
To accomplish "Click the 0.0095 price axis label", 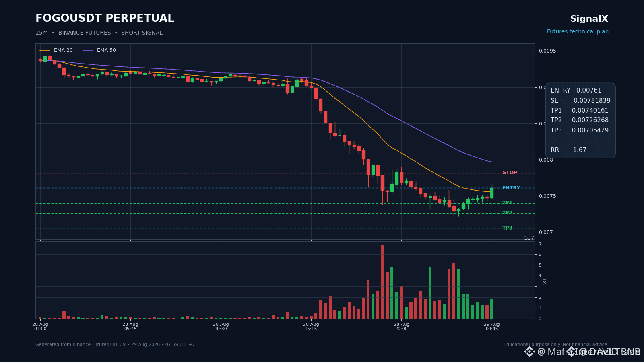I will 547,51.
